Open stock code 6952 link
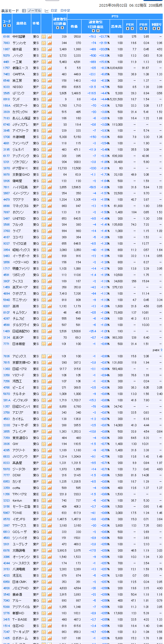Image resolution: width=164 pixels, height=644 pixels. point(6,482)
